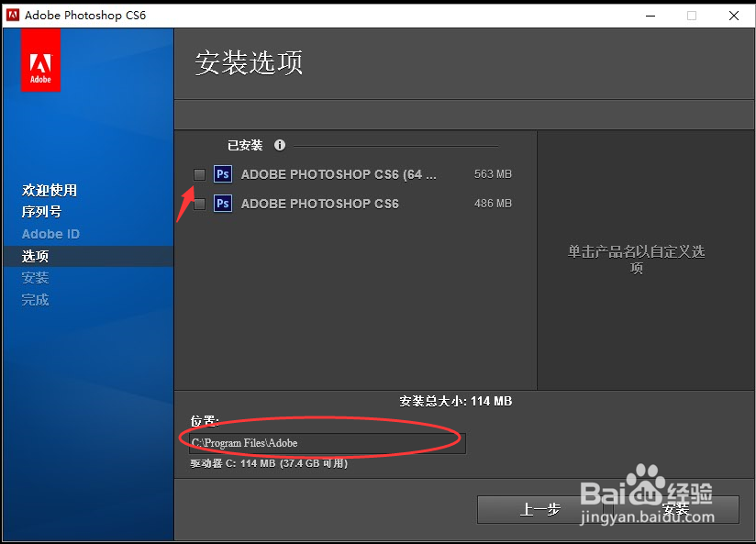Screen dimensions: 756x544
Task: Close the Adobe Photoshop CS6 installer window
Action: click(x=734, y=16)
